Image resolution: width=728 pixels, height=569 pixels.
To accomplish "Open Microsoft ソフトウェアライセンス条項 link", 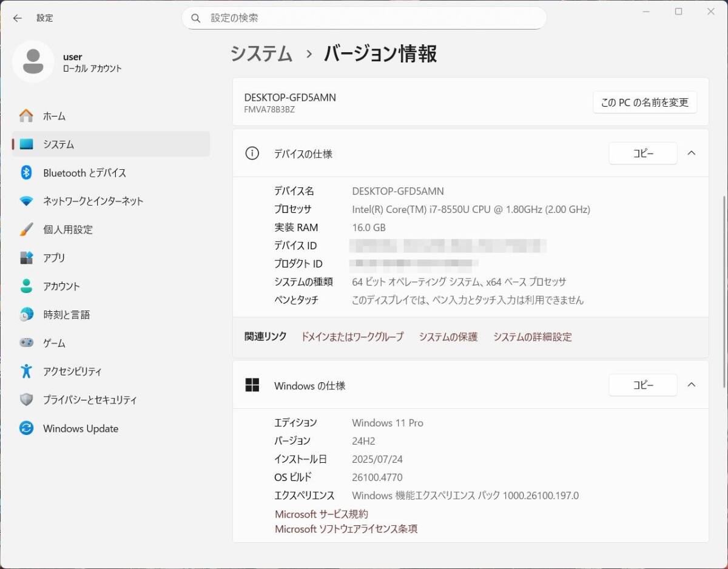I will tap(346, 529).
